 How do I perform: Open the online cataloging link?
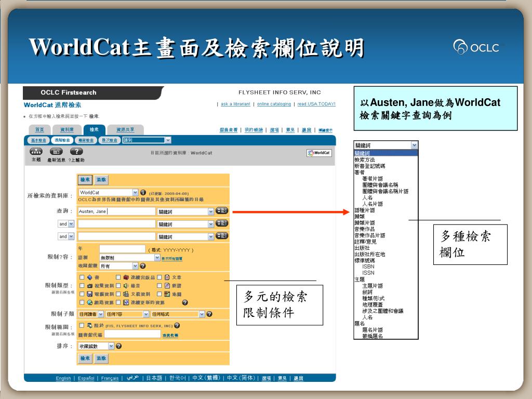click(274, 104)
